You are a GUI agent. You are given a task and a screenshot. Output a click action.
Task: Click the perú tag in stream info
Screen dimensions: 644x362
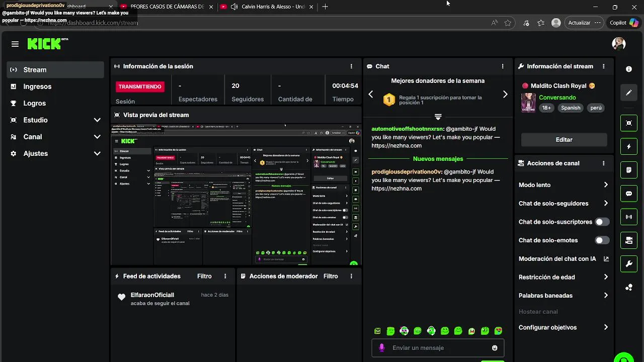(x=596, y=108)
